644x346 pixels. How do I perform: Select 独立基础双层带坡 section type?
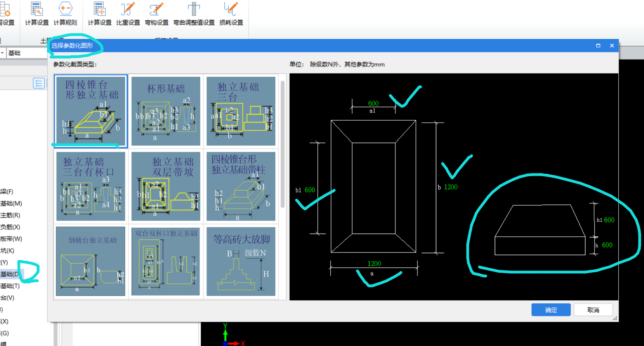pyautogui.click(x=166, y=186)
